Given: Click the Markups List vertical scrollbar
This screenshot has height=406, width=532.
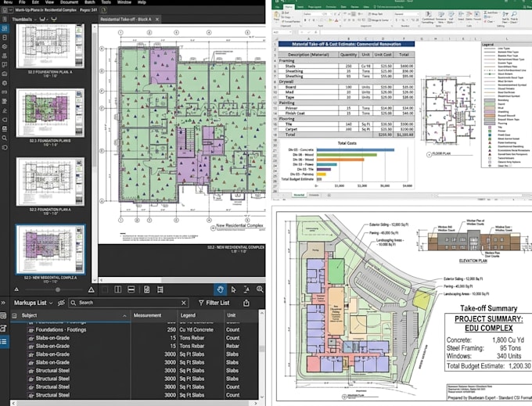Looking at the screenshot, I should point(261,354).
